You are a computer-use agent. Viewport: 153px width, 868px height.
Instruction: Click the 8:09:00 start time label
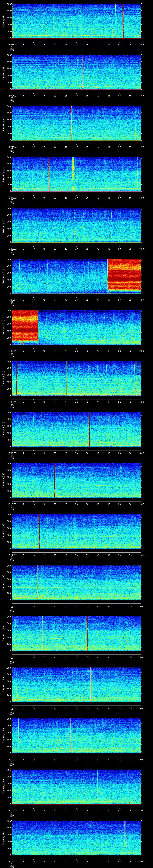pos(12,453)
